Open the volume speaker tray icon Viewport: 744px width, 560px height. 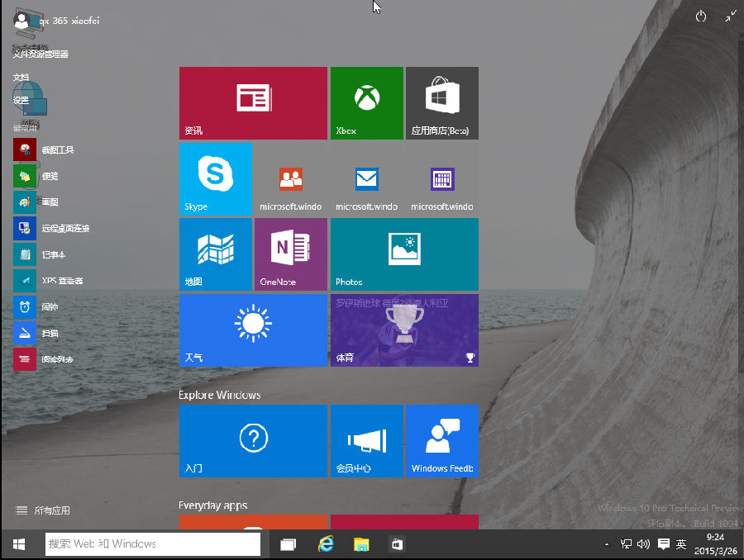[x=643, y=543]
